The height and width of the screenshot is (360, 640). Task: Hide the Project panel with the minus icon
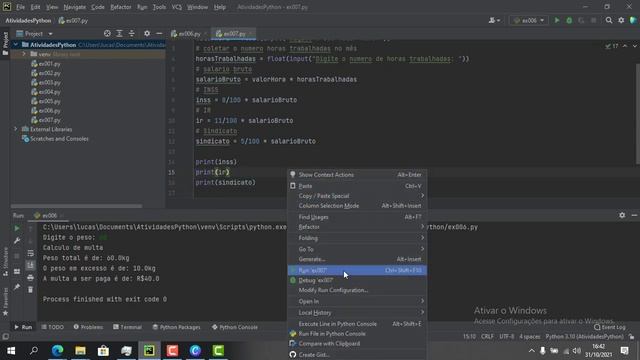coord(159,33)
